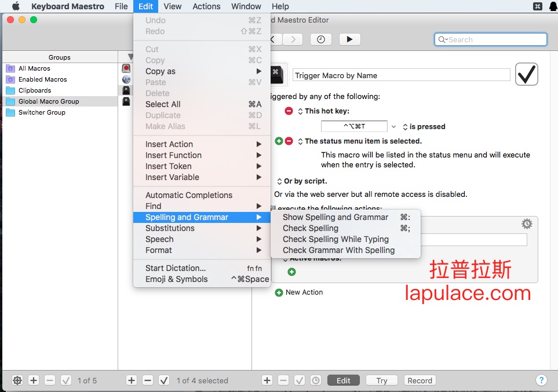Click the run macro play button
Screen dimensions: 558x392
[349, 39]
